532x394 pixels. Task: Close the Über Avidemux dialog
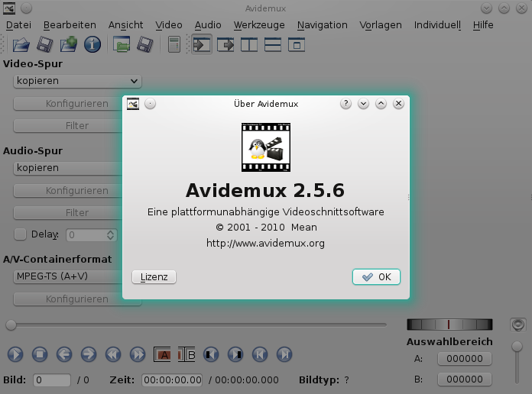[399, 104]
